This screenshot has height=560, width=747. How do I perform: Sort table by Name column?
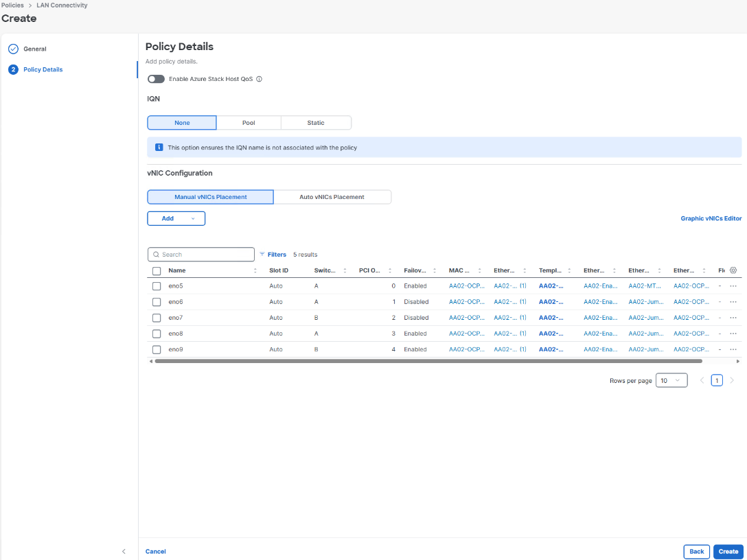coord(255,270)
